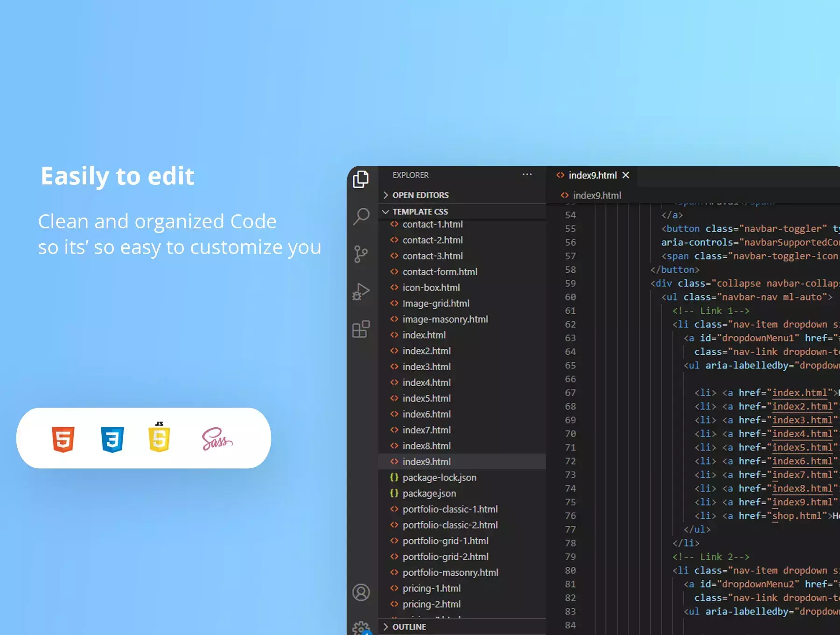The height and width of the screenshot is (635, 840).
Task: Collapse the TEMPLATE CSS folder section
Action: (462, 212)
